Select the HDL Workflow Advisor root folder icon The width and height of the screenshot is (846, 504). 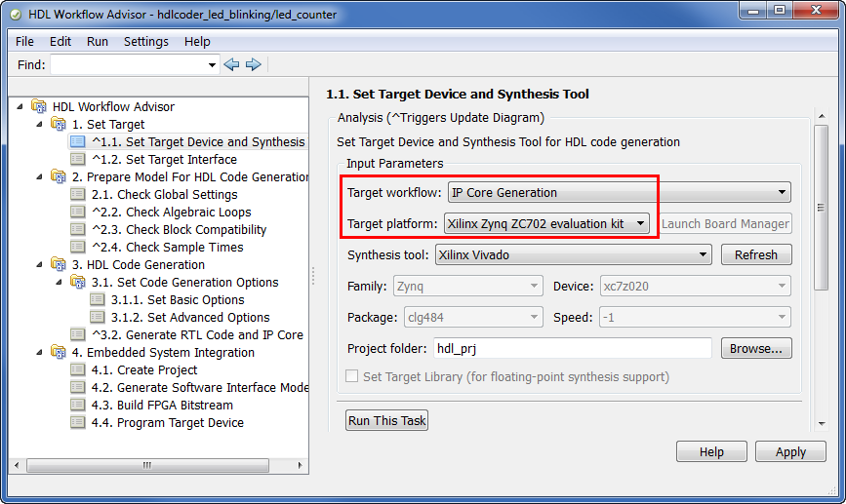point(39,106)
